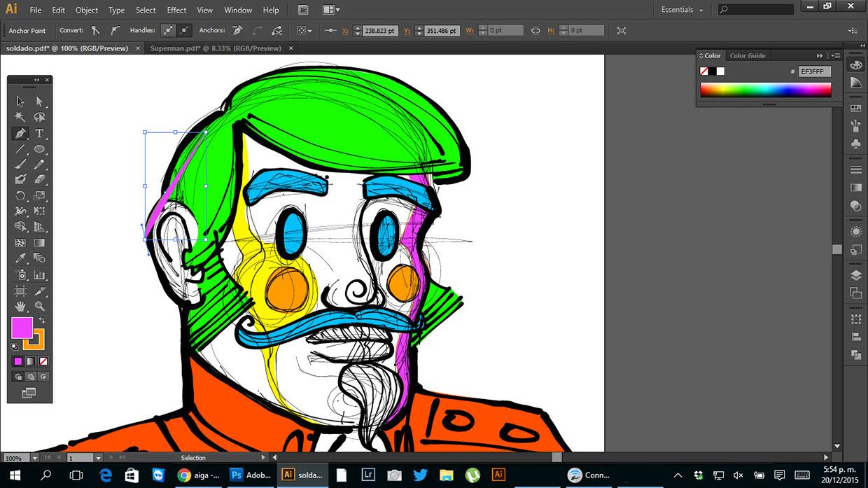Click the hex color value field
Screen dimensions: 868x488
(x=815, y=71)
